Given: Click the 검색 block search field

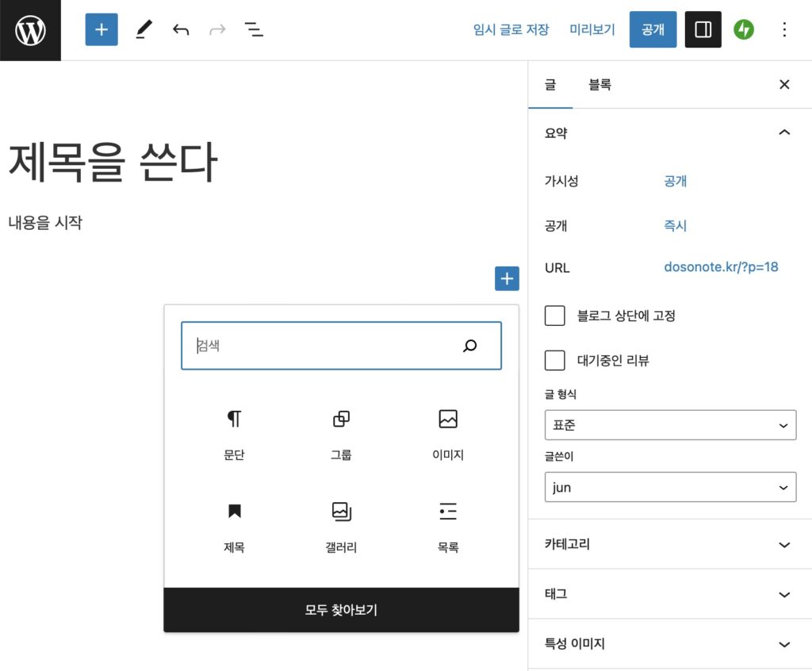Looking at the screenshot, I should (325, 346).
